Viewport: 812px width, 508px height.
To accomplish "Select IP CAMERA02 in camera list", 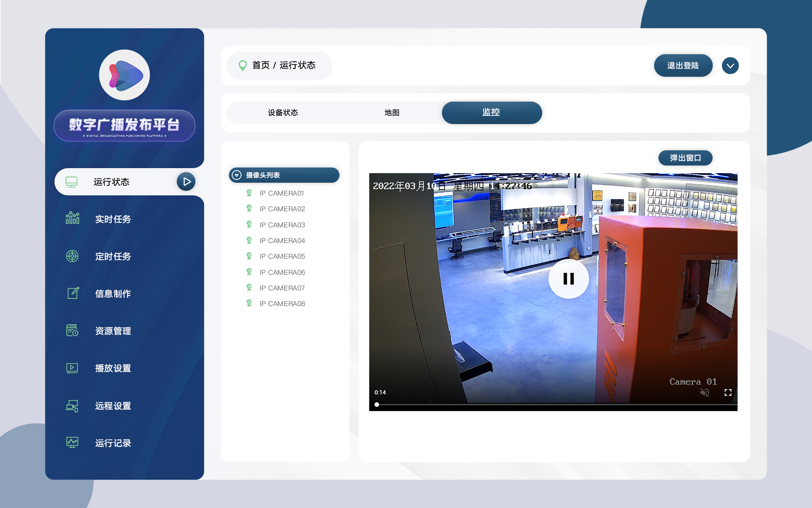I will [x=282, y=209].
